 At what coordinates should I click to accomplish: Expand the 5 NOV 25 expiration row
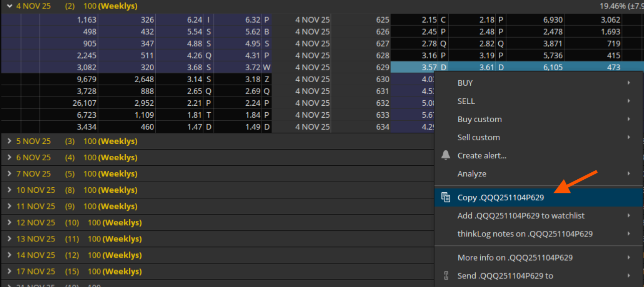(x=9, y=141)
